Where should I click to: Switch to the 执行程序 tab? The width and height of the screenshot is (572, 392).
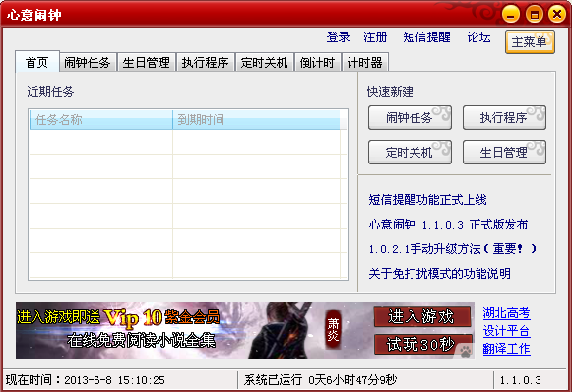pos(206,62)
